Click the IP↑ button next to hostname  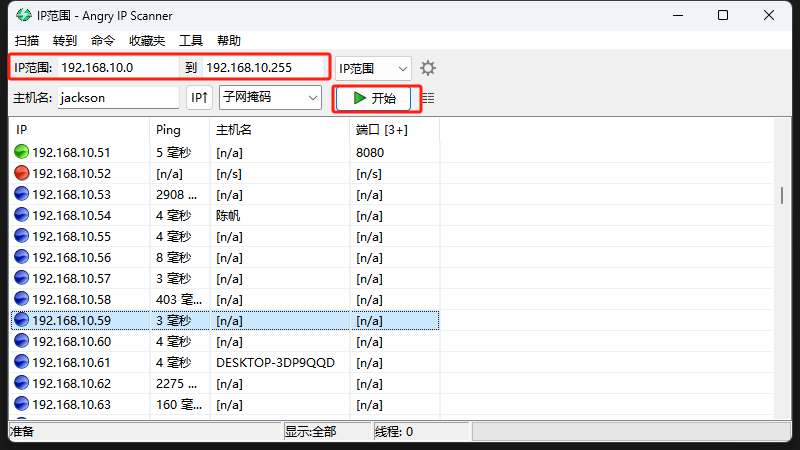[199, 98]
